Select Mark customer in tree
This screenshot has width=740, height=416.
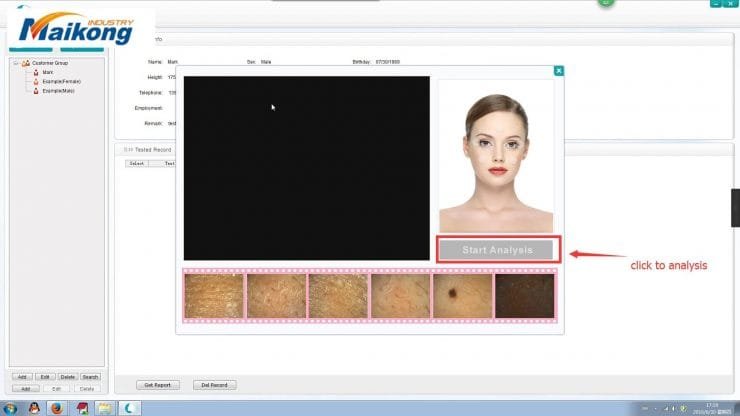[47, 72]
